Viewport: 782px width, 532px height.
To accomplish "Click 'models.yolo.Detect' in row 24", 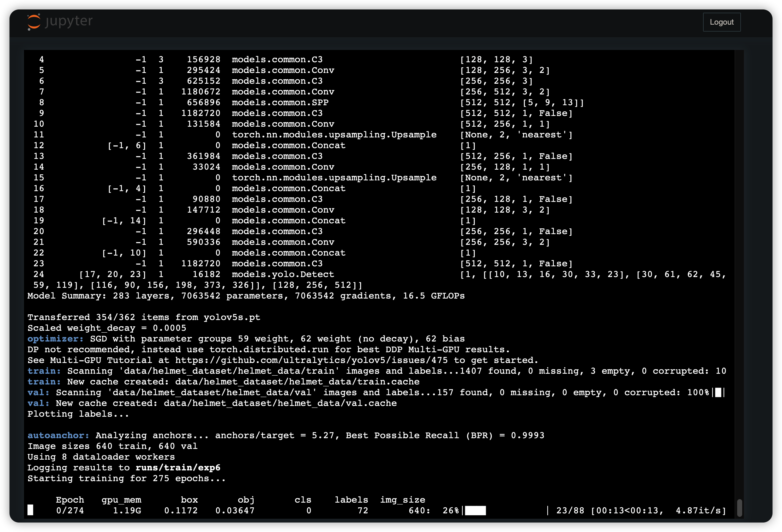I will pos(283,274).
